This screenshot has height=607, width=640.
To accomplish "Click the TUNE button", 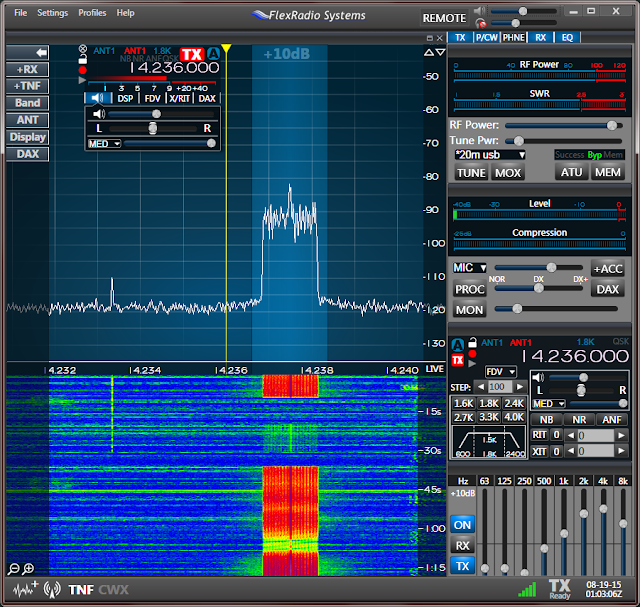I will pos(471,173).
